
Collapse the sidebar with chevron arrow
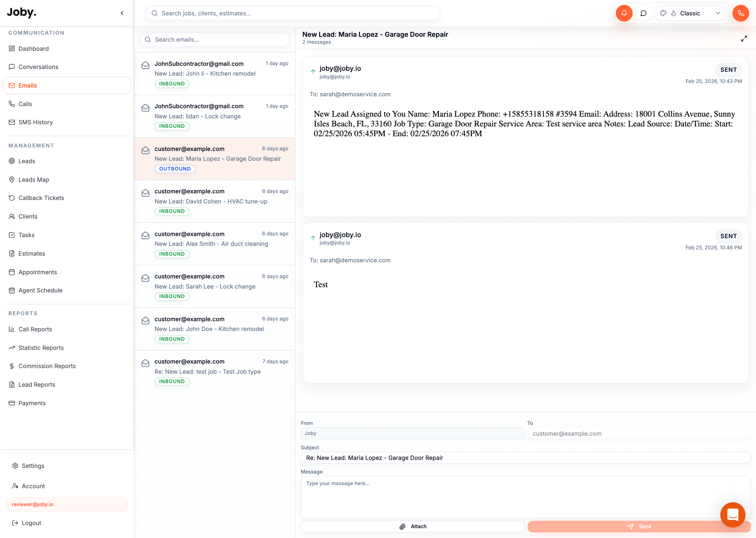[x=122, y=13]
